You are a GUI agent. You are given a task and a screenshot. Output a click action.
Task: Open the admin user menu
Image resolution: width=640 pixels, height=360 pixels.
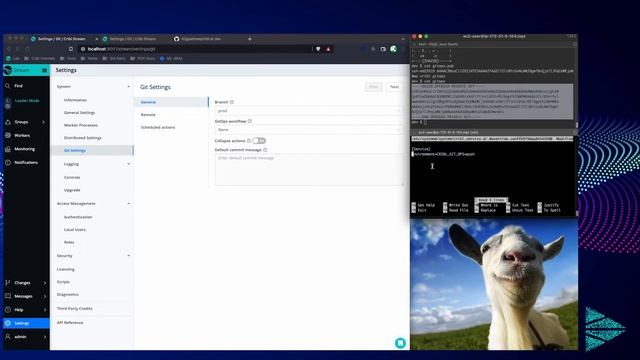[20, 337]
